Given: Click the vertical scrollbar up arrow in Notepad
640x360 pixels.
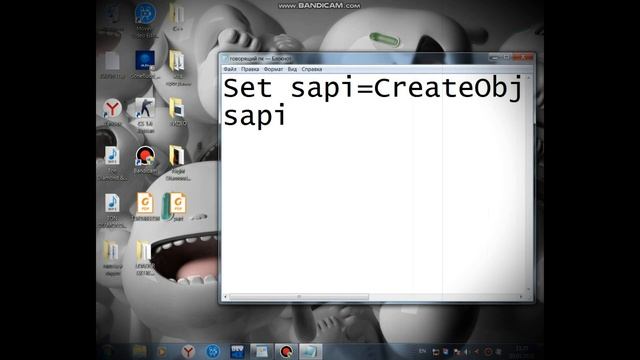Looking at the screenshot, I should (x=529, y=78).
